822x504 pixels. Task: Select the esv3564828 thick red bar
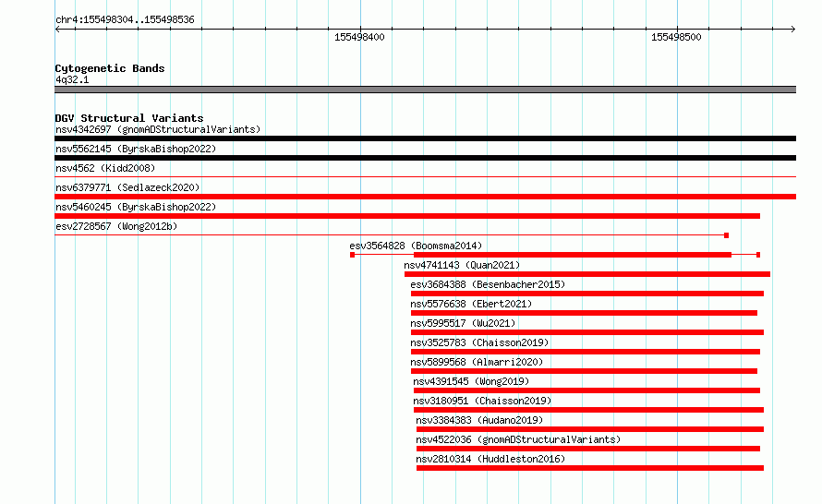[573, 255]
